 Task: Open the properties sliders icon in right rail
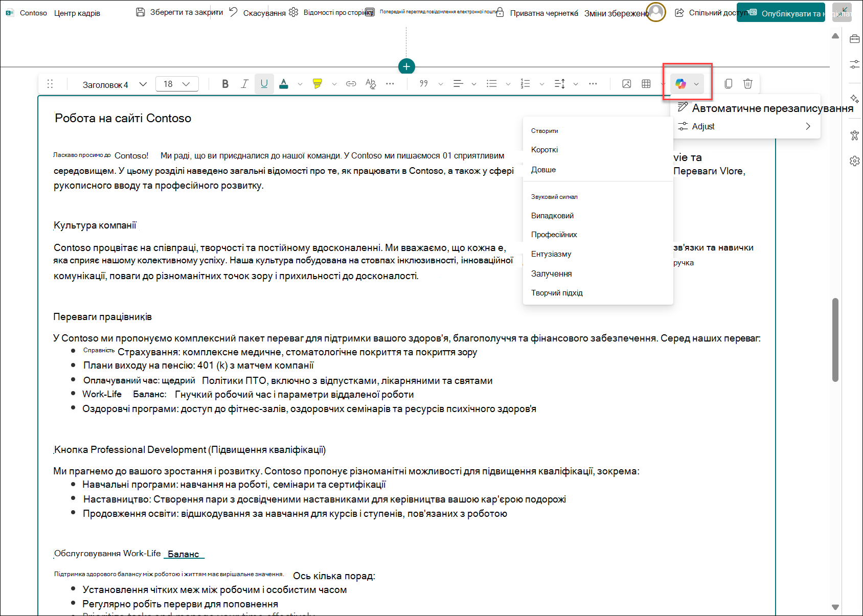click(x=854, y=64)
